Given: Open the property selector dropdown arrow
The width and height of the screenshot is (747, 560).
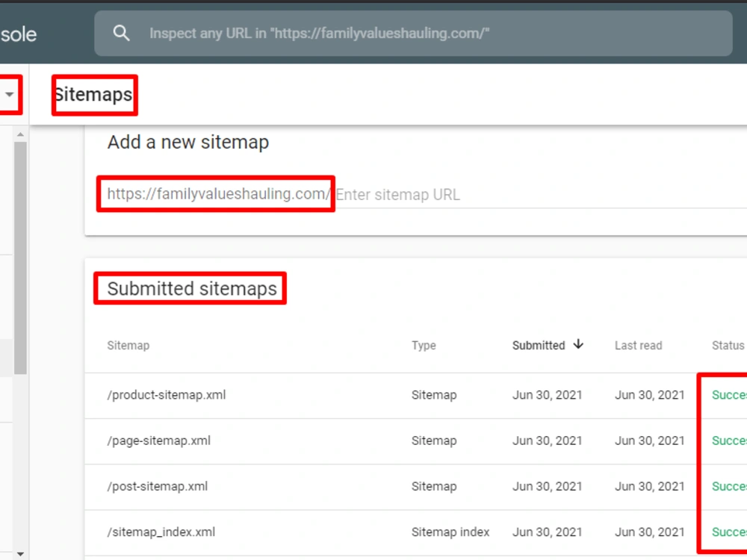Looking at the screenshot, I should [x=9, y=94].
